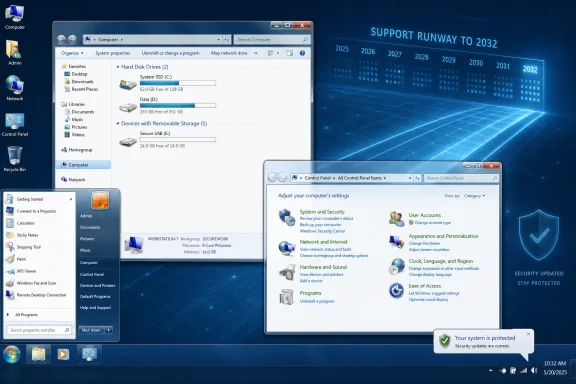
Task: Open the Shut down options arrow
Action: pos(109,330)
